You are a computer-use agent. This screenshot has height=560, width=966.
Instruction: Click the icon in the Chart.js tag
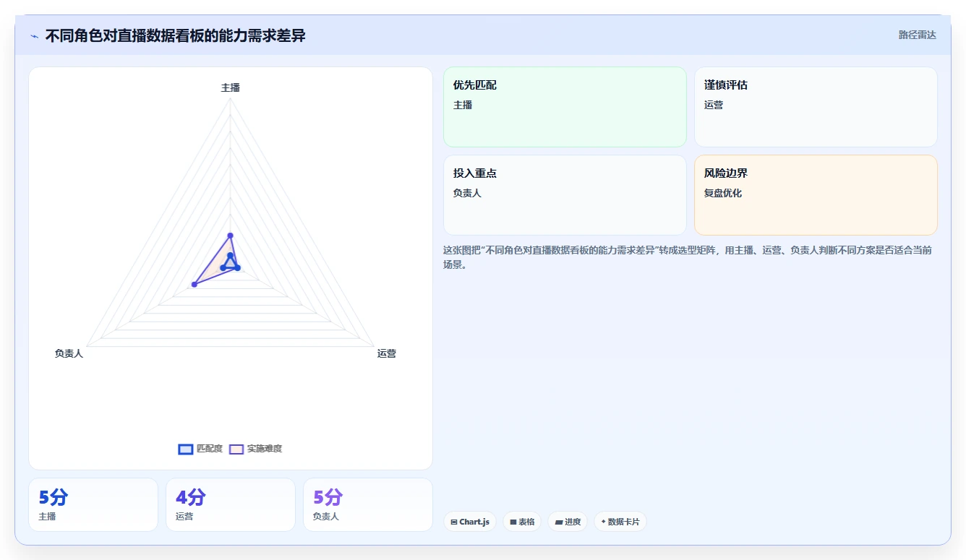pyautogui.click(x=453, y=522)
